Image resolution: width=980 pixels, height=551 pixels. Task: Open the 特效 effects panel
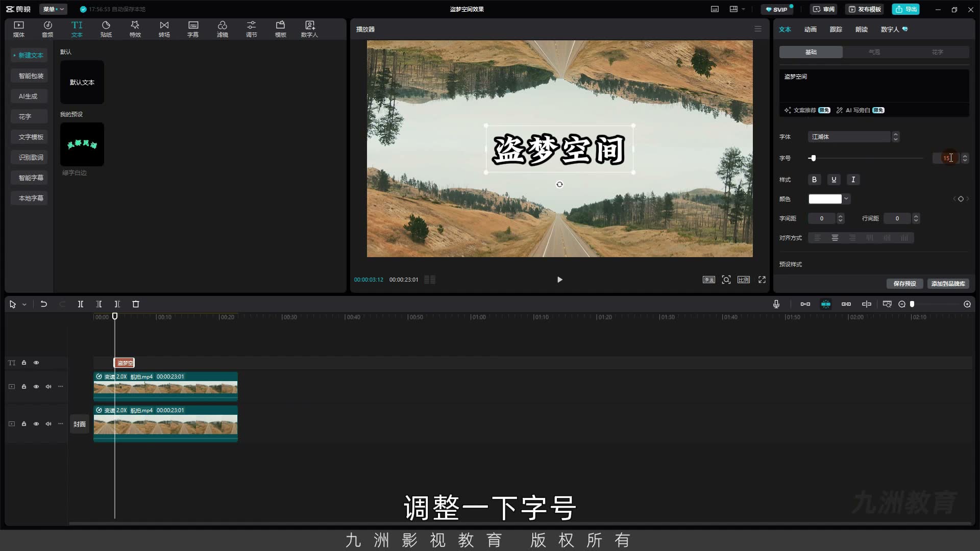tap(135, 29)
